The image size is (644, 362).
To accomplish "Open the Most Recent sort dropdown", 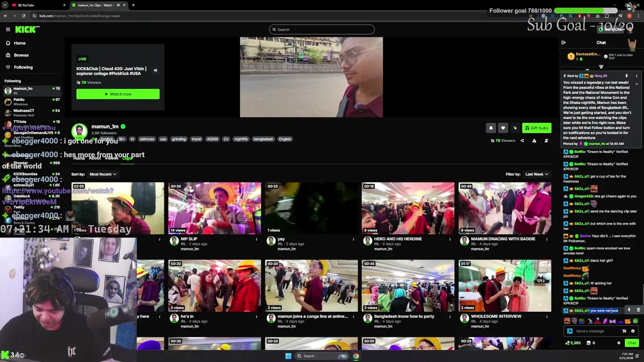I will click(103, 174).
